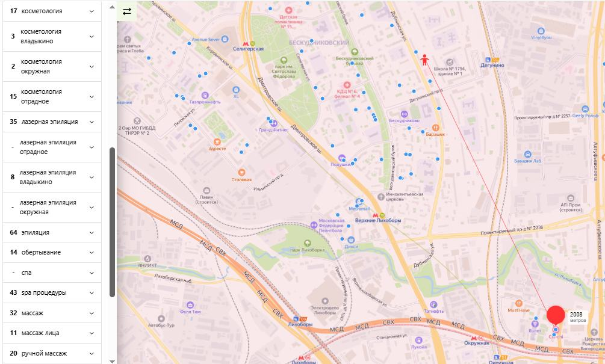
Task: Select the Avenue Sever shopping icon
Action: (225, 39)
